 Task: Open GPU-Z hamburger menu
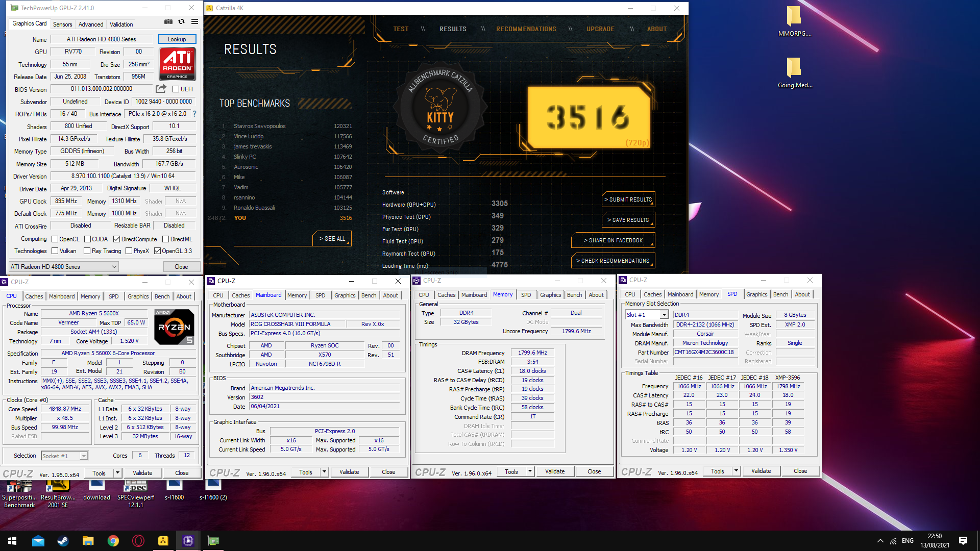coord(194,22)
